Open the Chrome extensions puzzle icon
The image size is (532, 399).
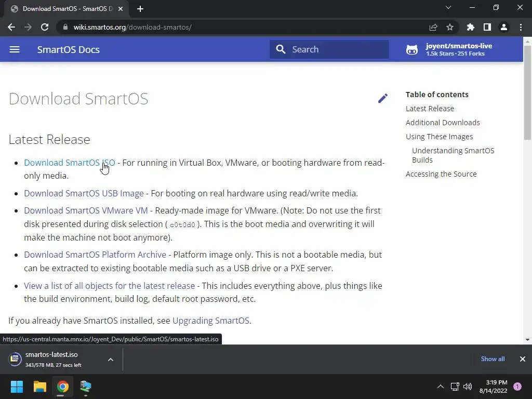tap(471, 27)
